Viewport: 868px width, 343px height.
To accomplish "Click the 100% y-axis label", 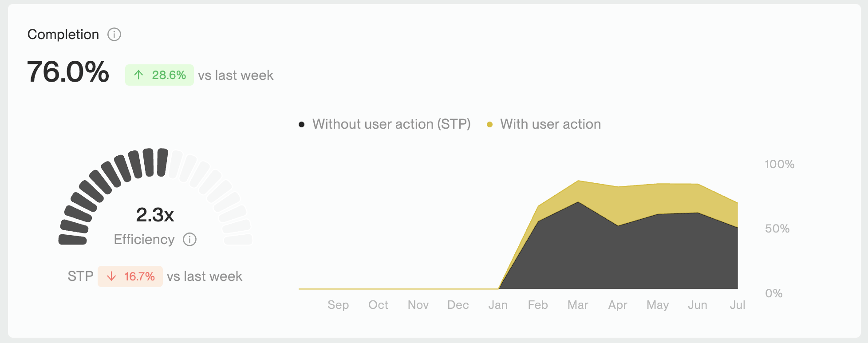I will point(779,164).
